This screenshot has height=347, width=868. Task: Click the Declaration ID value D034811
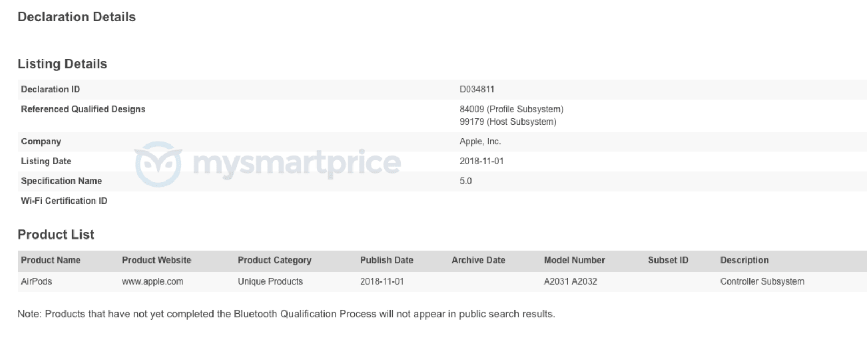(476, 90)
